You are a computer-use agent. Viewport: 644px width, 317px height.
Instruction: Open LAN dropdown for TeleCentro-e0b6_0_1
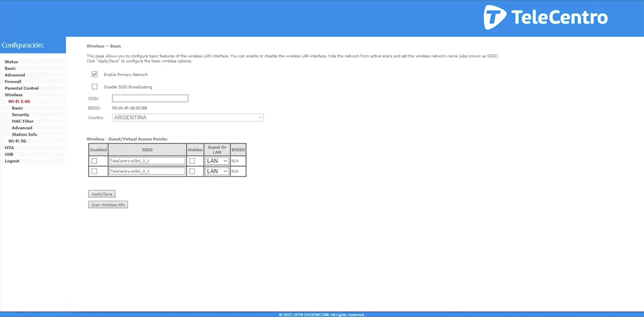pos(217,161)
